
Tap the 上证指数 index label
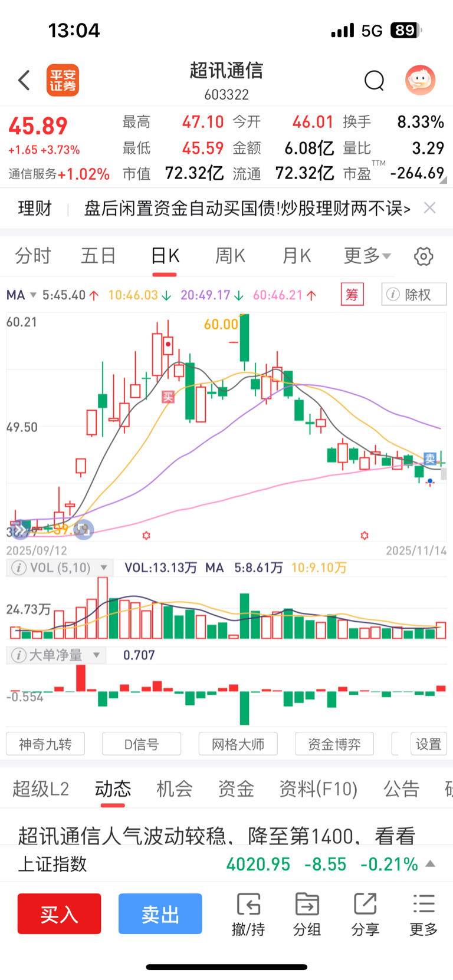tap(52, 864)
